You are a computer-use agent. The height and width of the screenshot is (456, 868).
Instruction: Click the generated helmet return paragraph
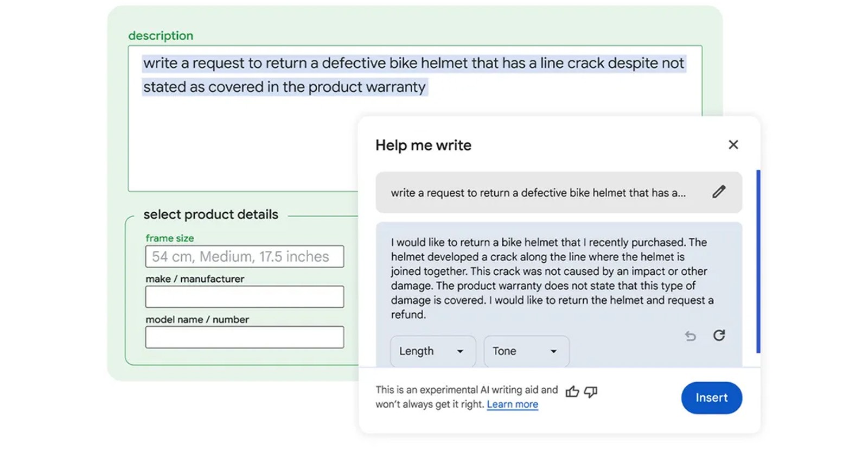coord(551,278)
